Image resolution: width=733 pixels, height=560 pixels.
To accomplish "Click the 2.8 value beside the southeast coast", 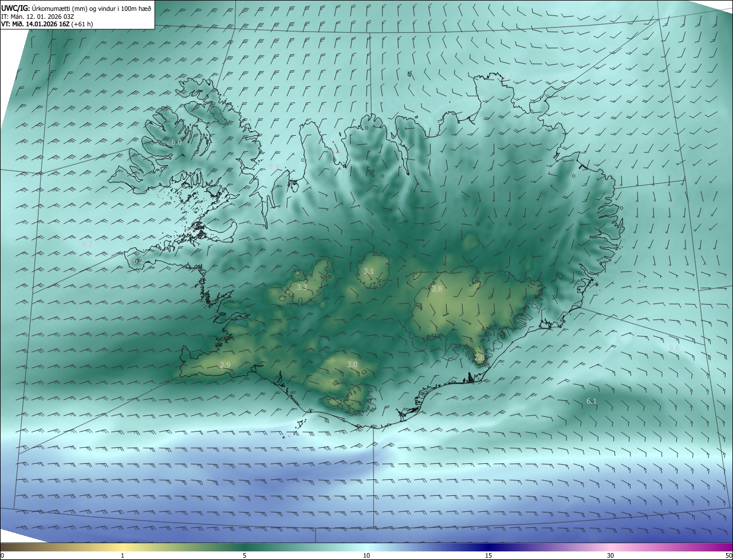I will click(x=479, y=357).
